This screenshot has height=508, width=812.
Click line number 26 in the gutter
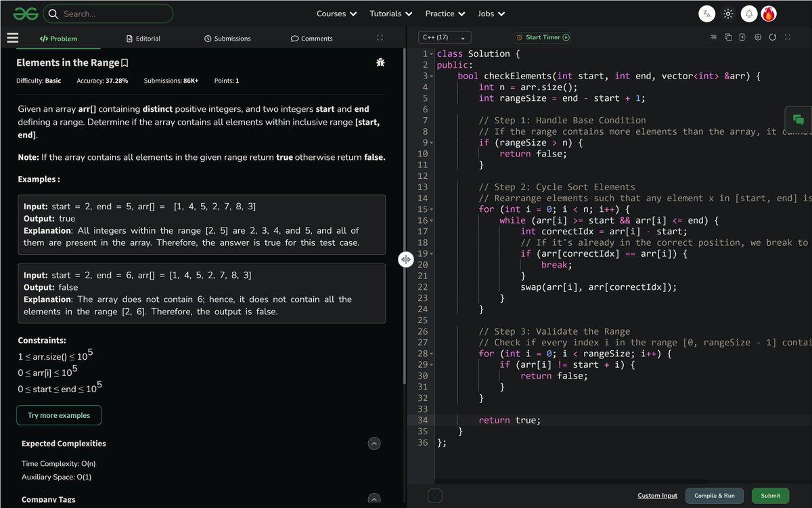click(422, 331)
